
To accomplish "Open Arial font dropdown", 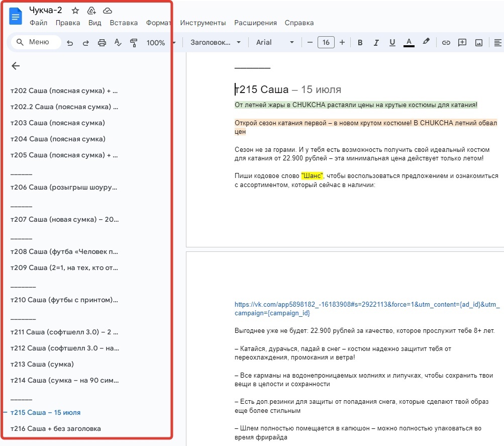I will pos(275,42).
